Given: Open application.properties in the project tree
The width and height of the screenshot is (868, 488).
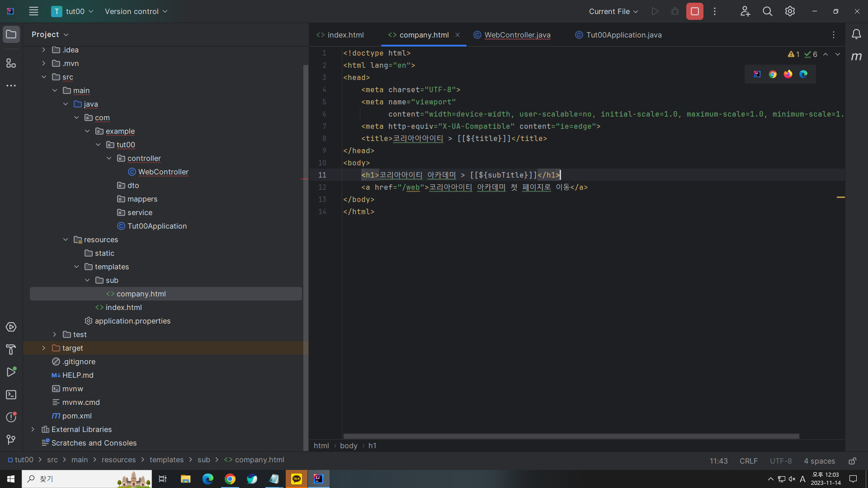Looking at the screenshot, I should point(132,321).
